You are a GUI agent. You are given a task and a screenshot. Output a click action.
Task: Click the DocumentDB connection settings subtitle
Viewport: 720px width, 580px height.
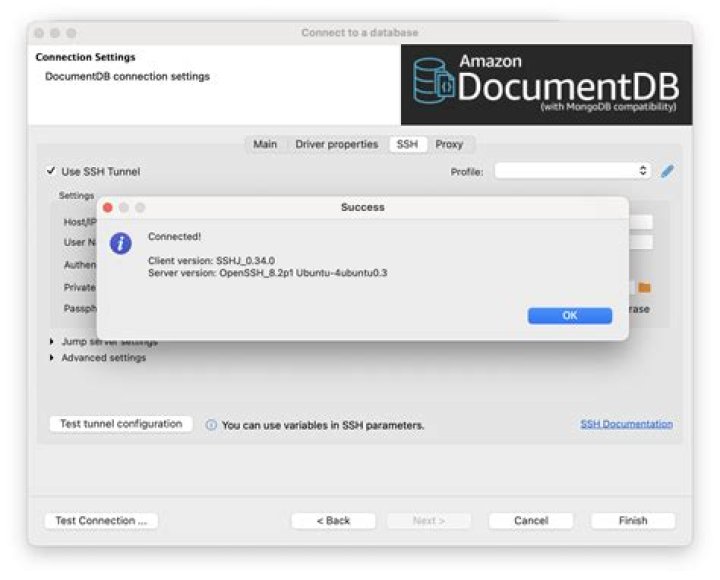pyautogui.click(x=127, y=76)
